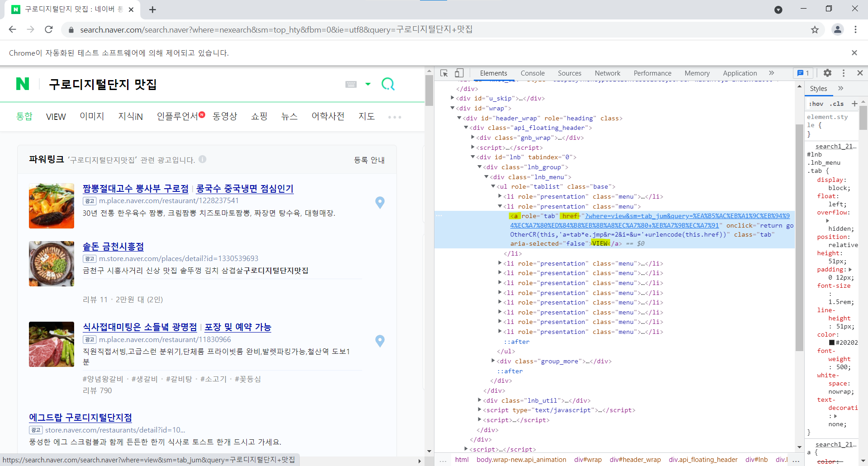Collapse the ul role="tablist" node

coord(493,186)
